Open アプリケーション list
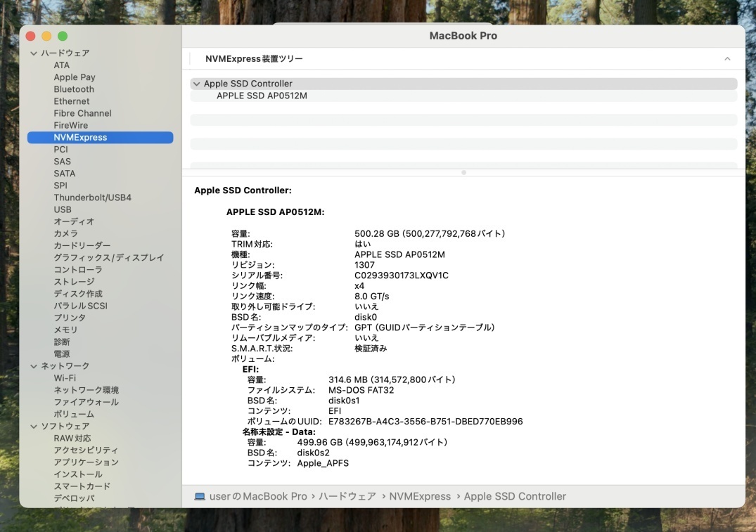The image size is (756, 532). pyautogui.click(x=87, y=462)
